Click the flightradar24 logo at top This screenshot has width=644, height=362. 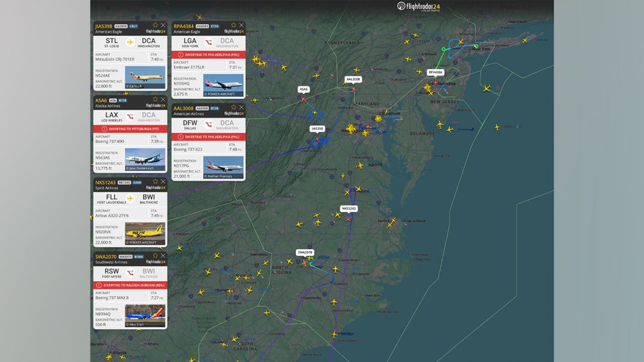coord(418,6)
